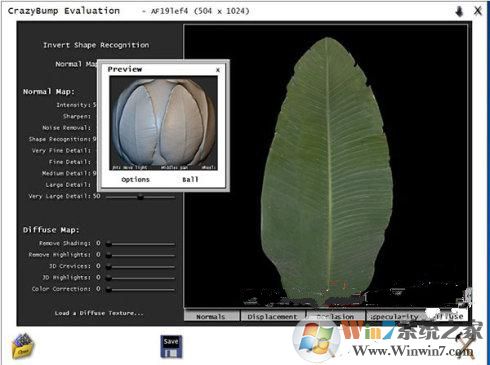
Task: Open the Occlusion tab
Action: click(x=335, y=316)
